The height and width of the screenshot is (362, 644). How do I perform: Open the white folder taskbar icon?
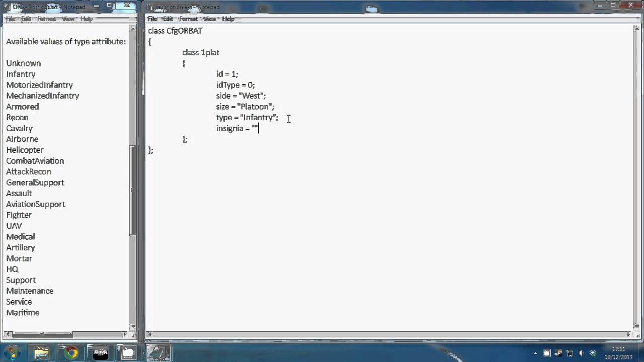click(x=128, y=352)
